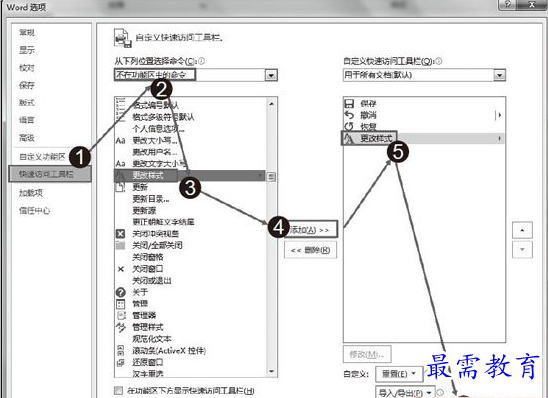Screen dimensions: 548x398
Task: Open the 高级 options category
Action: [x=27, y=138]
